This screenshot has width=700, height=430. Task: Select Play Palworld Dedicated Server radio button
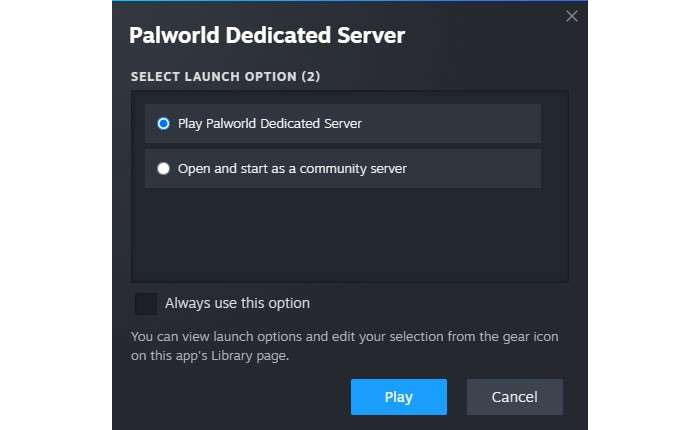164,124
